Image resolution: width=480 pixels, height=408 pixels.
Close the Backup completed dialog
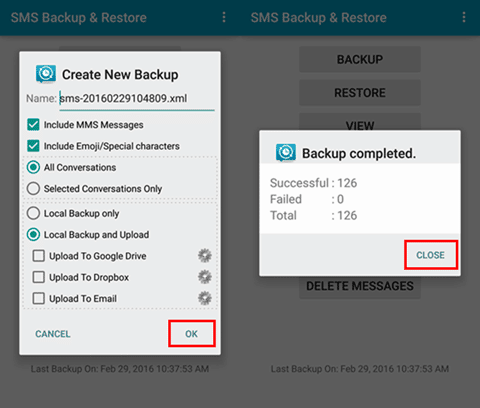point(431,255)
